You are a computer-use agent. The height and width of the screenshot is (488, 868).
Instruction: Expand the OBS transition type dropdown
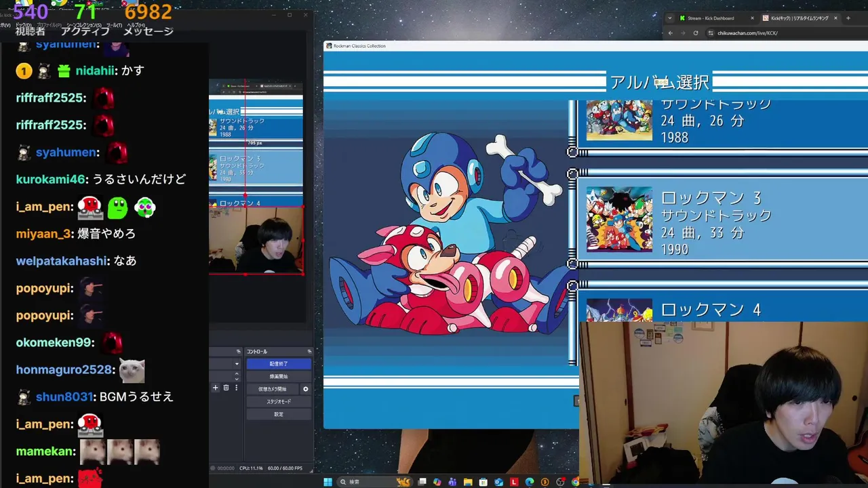237,364
